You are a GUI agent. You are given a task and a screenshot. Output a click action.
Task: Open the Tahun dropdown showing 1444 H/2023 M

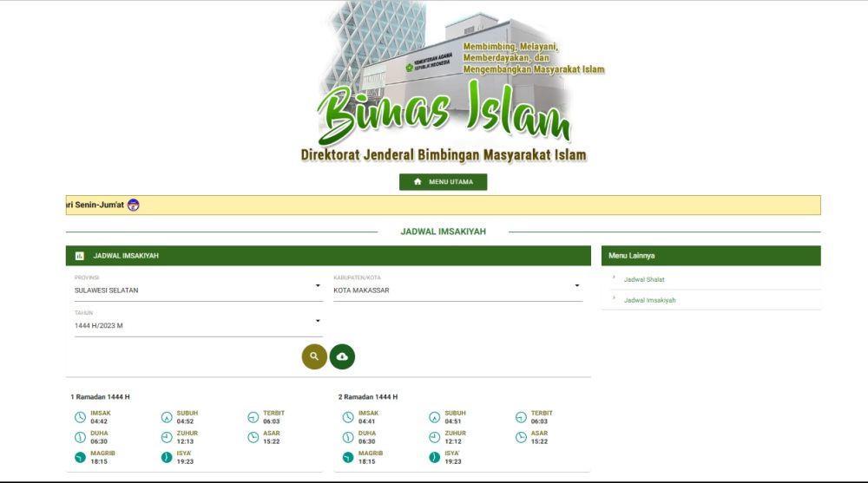[x=198, y=325]
